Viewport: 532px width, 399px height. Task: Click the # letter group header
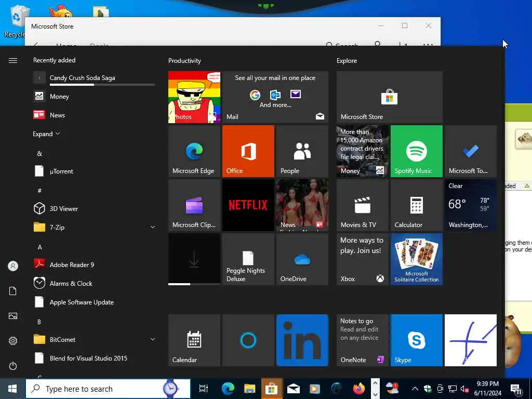pos(39,191)
